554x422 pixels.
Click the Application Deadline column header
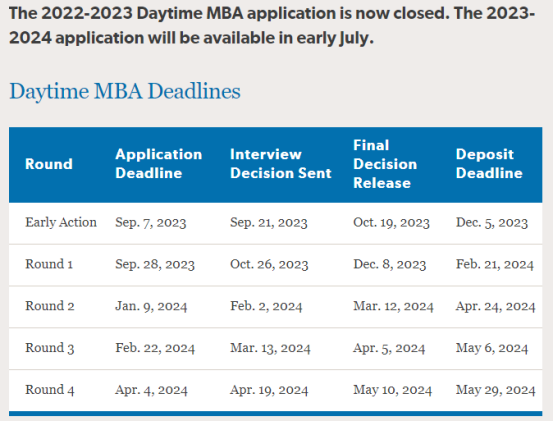159,164
